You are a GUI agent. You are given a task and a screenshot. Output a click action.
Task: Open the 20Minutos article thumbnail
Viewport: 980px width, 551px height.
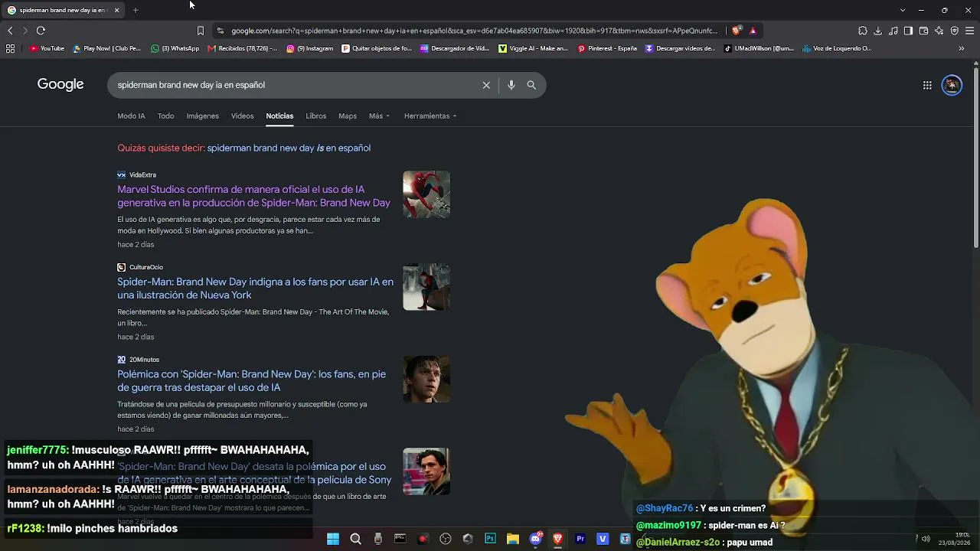pyautogui.click(x=426, y=379)
